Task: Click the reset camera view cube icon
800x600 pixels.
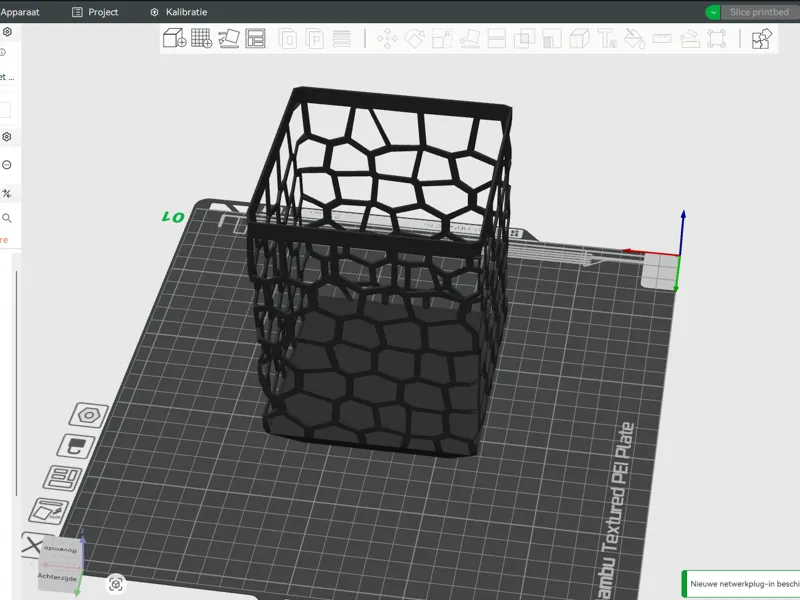Action: [x=116, y=584]
